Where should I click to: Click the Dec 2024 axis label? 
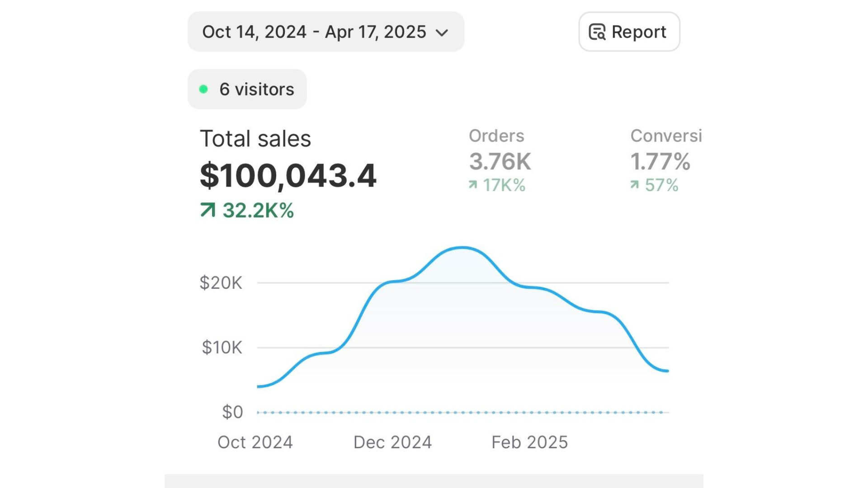392,442
